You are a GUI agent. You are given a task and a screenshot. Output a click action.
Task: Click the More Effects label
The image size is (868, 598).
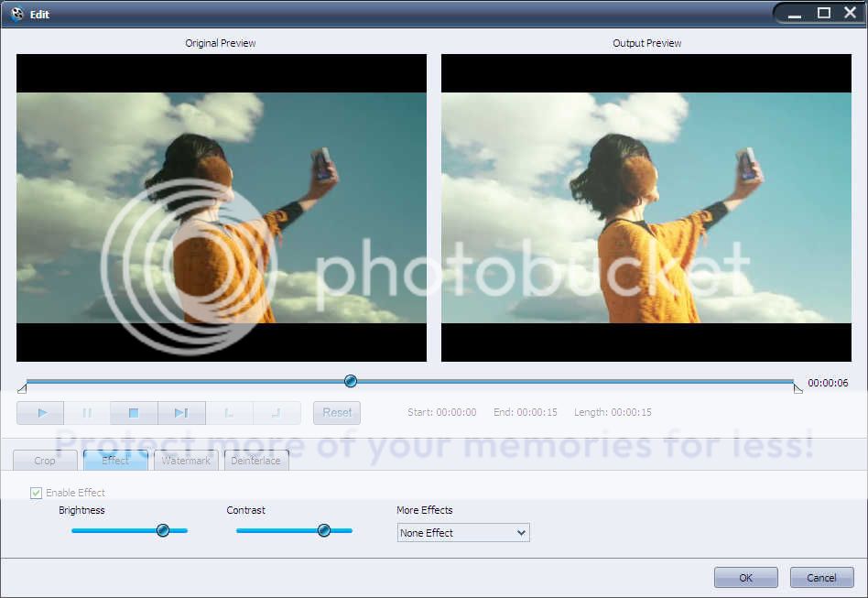click(425, 510)
